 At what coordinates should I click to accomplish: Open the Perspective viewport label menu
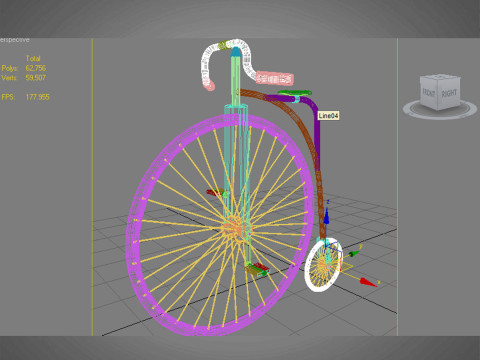15,40
